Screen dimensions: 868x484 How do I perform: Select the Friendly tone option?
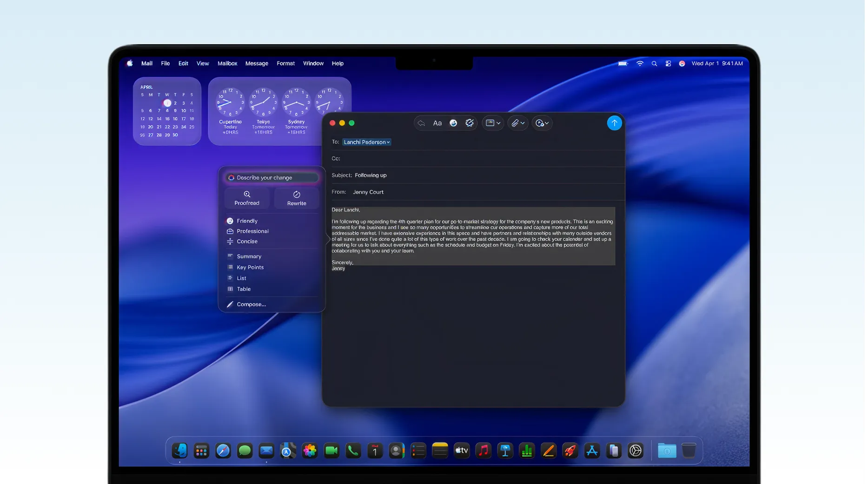(247, 221)
